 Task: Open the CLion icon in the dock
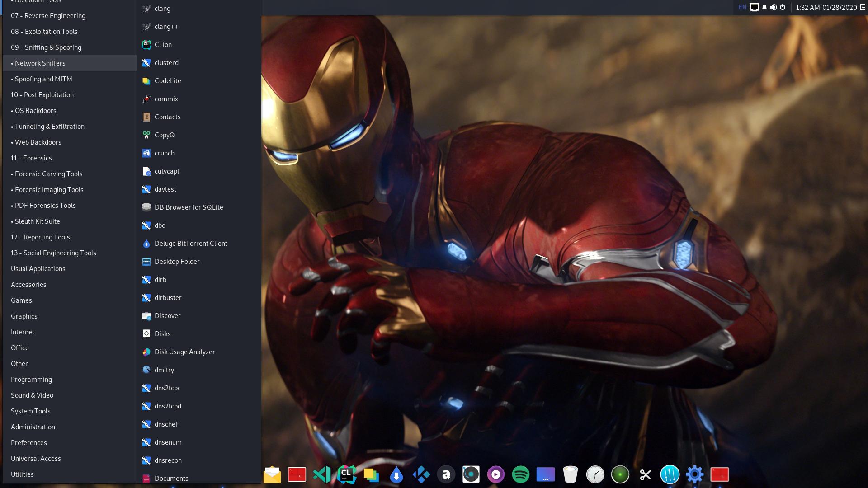pyautogui.click(x=347, y=474)
